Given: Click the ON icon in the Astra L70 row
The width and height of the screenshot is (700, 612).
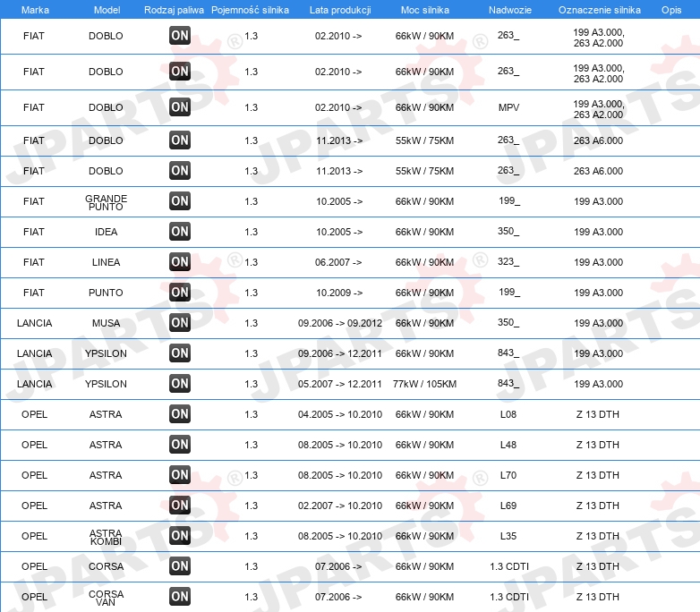Looking at the screenshot, I should click(180, 474).
